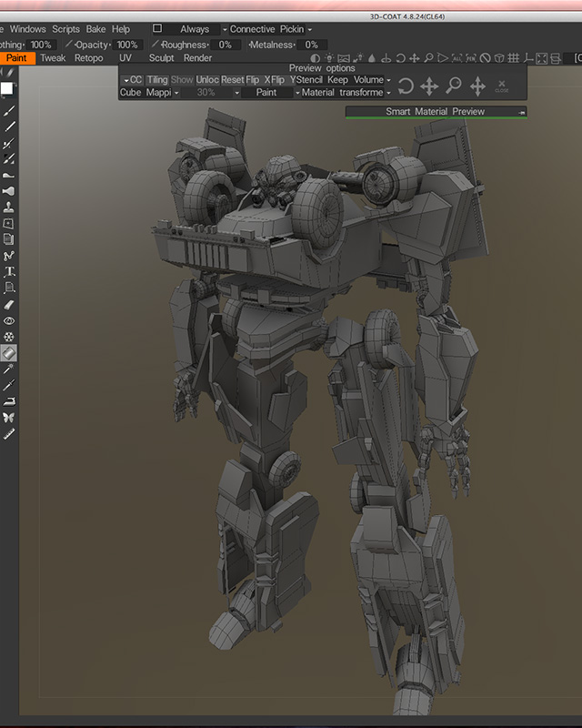Select the Measure ruler tool

pos(9,434)
